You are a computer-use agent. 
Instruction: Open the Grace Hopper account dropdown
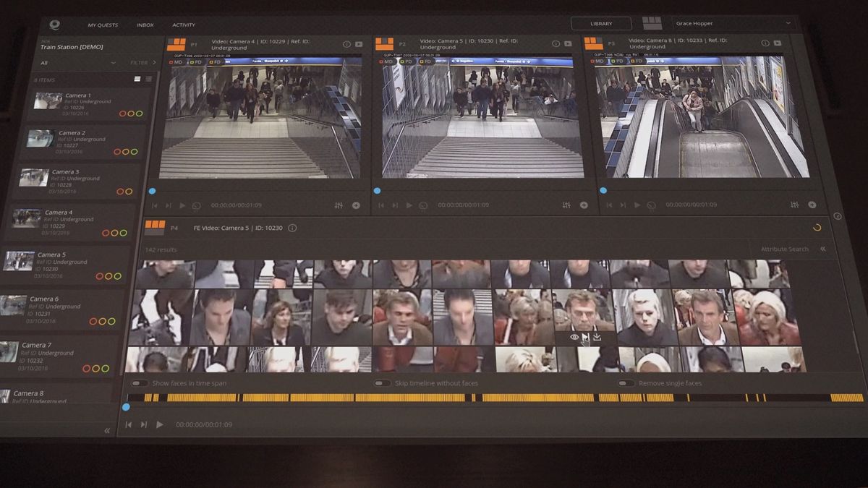point(733,22)
